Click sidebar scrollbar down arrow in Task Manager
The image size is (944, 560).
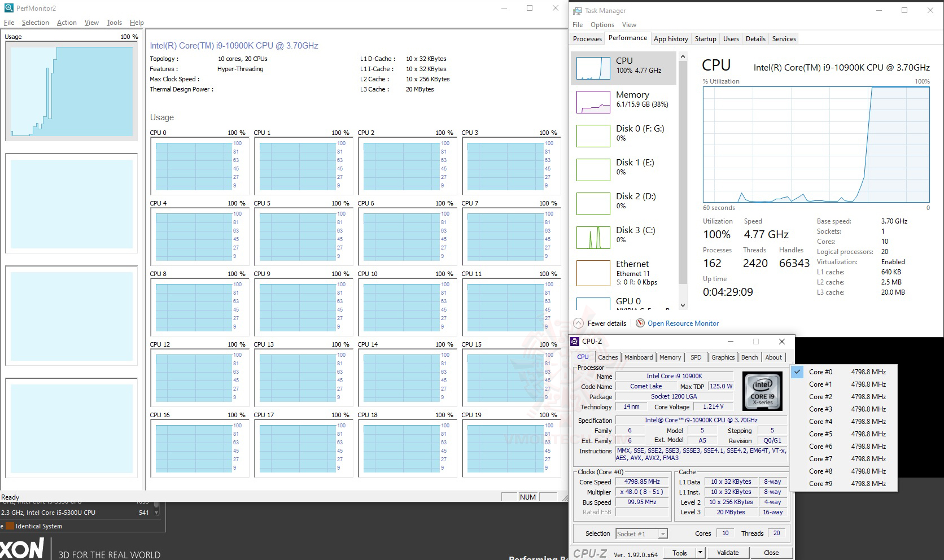[x=683, y=305]
